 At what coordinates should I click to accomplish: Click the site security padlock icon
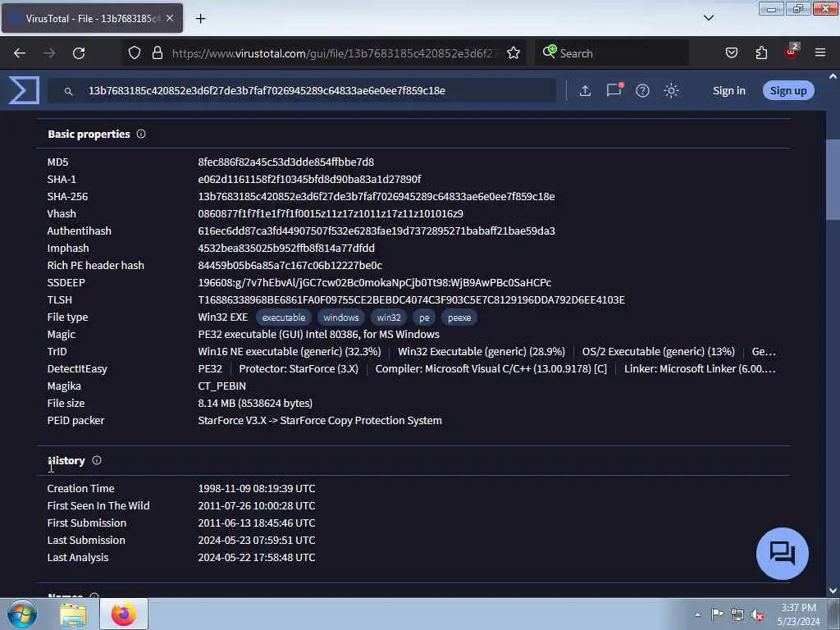tap(157, 52)
